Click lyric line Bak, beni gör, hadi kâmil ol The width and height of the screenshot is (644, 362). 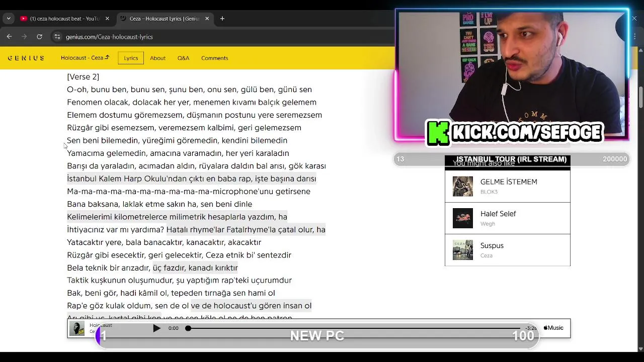coord(171,293)
